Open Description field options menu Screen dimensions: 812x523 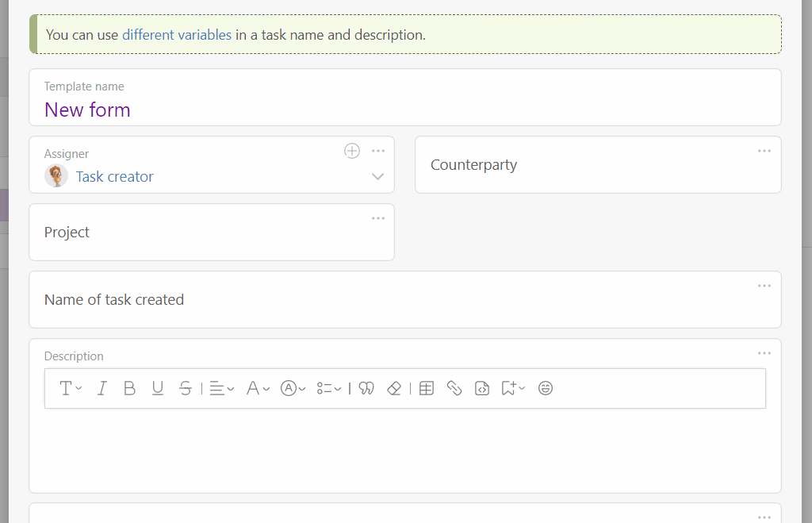(764, 353)
